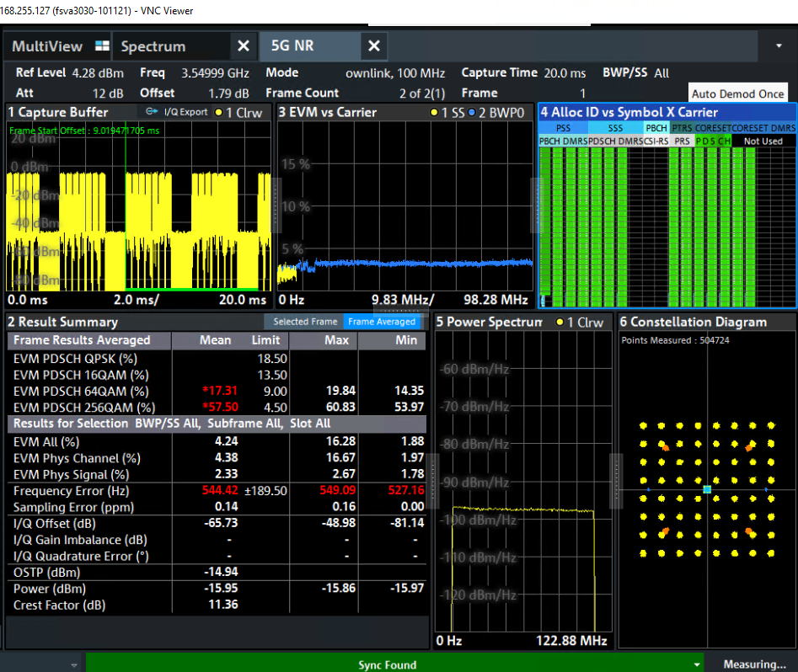
Task: Click the EVM All (%) row label
Action: 46,441
